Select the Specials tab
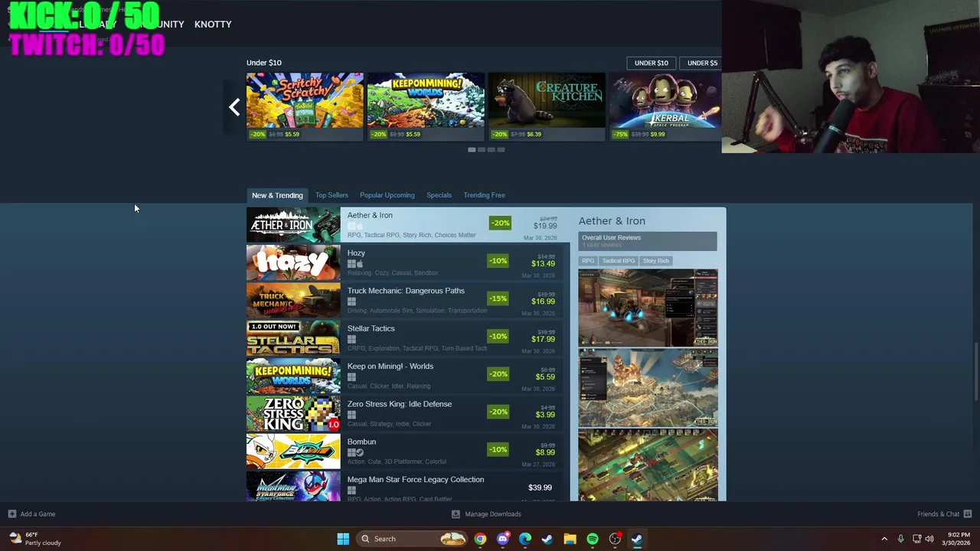Viewport: 980px width, 551px height. [439, 195]
